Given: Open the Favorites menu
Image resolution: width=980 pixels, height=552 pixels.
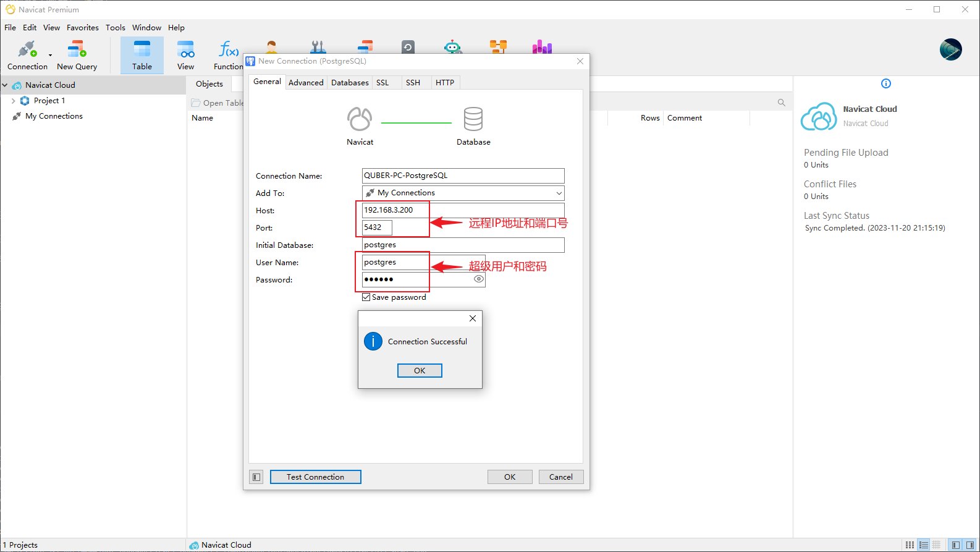Looking at the screenshot, I should click(x=82, y=28).
